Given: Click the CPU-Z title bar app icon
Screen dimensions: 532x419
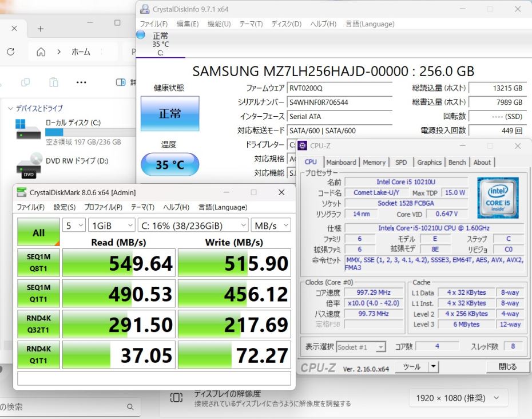Looking at the screenshot, I should (x=302, y=145).
